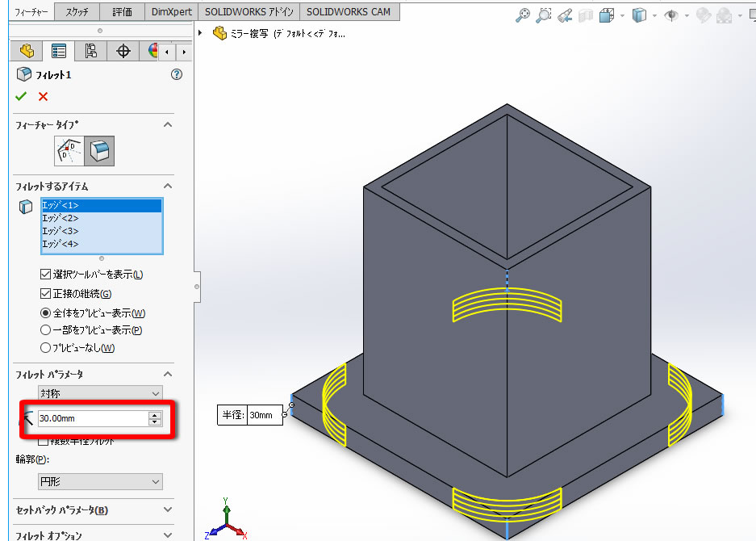Expand the フィレット オプション section
This screenshot has width=756, height=541.
click(x=168, y=535)
